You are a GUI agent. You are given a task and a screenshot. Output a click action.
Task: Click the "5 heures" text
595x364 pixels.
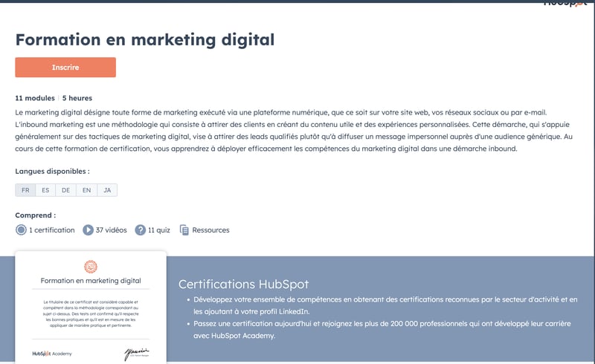(77, 98)
